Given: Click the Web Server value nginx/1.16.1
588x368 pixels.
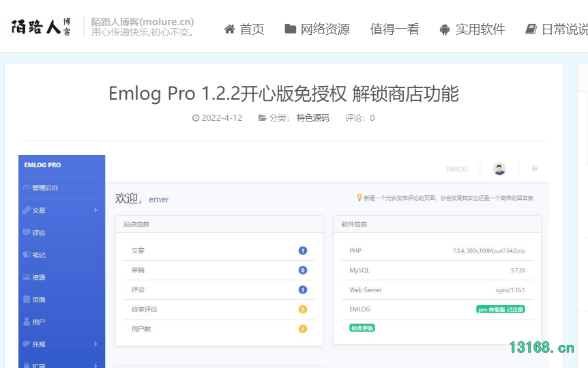Looking at the screenshot, I should click(x=510, y=290).
